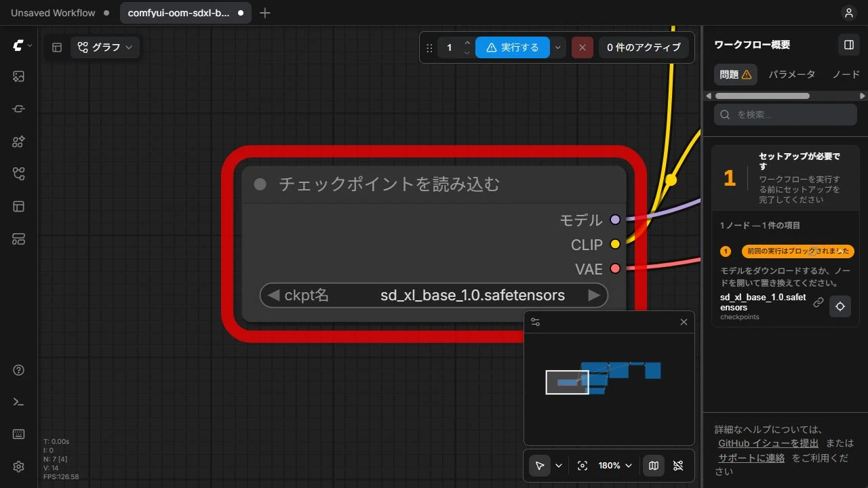Select next checkpoint with the right arrow of ckpt名
Image resolution: width=868 pixels, height=488 pixels.
click(594, 296)
